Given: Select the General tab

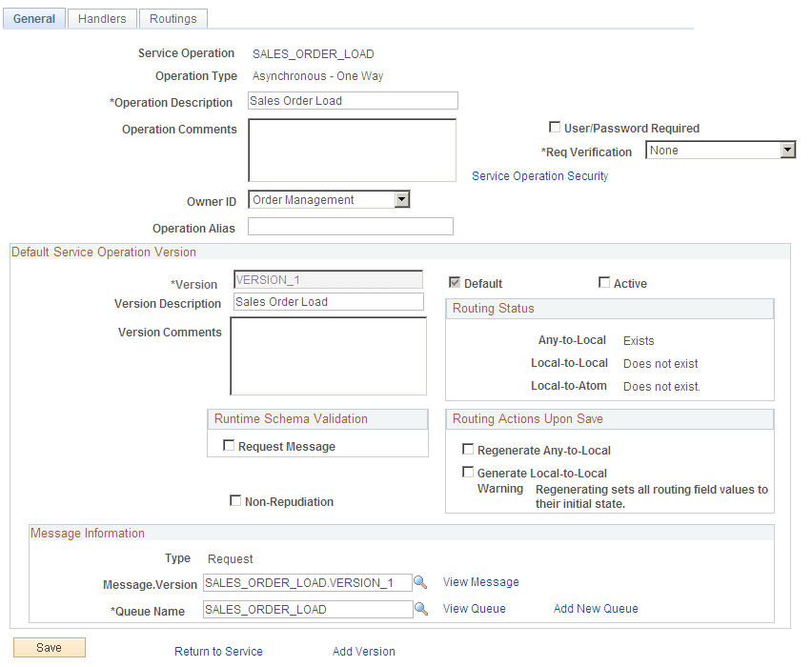Looking at the screenshot, I should 33,18.
